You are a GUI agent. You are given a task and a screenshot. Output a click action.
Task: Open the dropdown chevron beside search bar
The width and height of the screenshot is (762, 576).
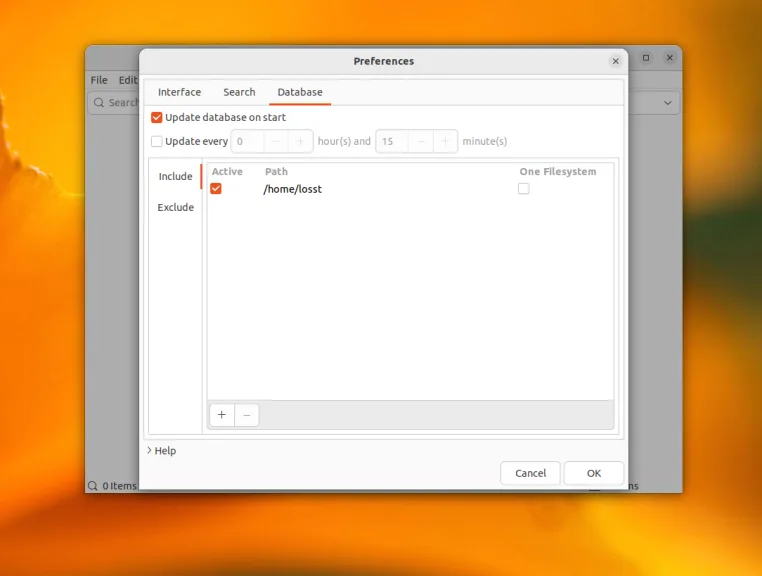[x=668, y=103]
